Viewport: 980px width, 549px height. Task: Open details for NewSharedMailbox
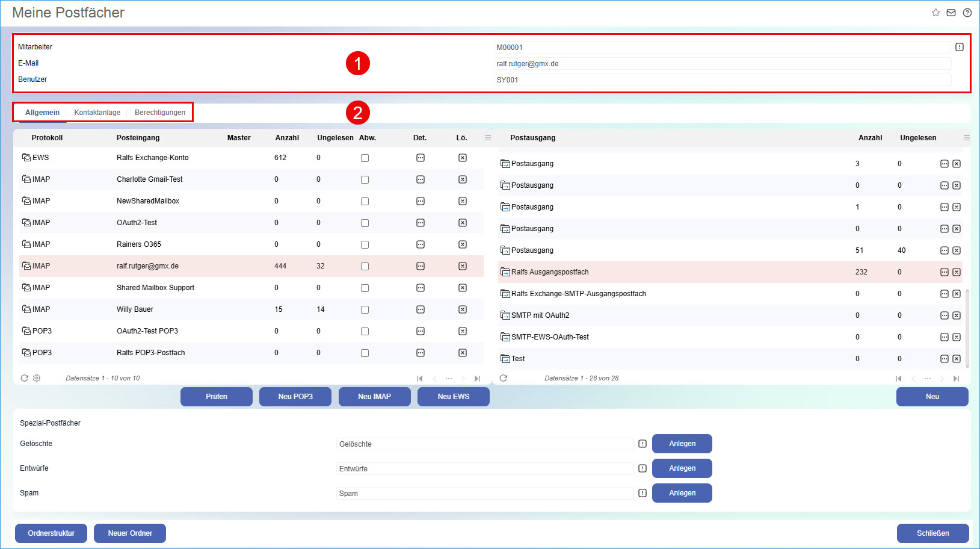click(x=421, y=201)
